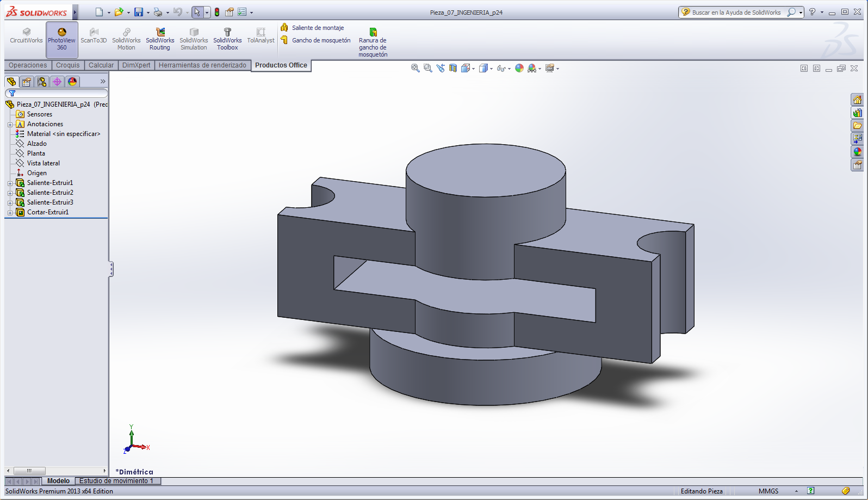The height and width of the screenshot is (500, 868).
Task: Launch SolidWorks Toolbox add-in
Action: (227, 40)
